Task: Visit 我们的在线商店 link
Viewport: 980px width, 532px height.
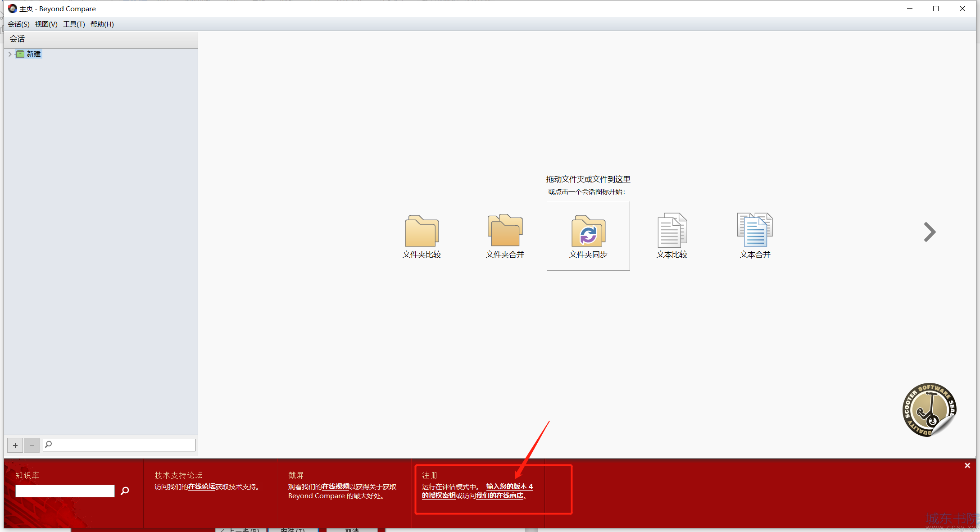Action: coord(499,496)
